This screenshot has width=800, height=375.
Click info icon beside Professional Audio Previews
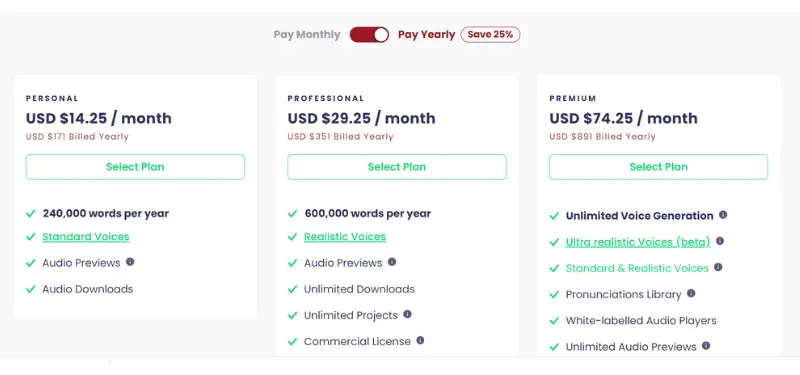click(x=392, y=262)
